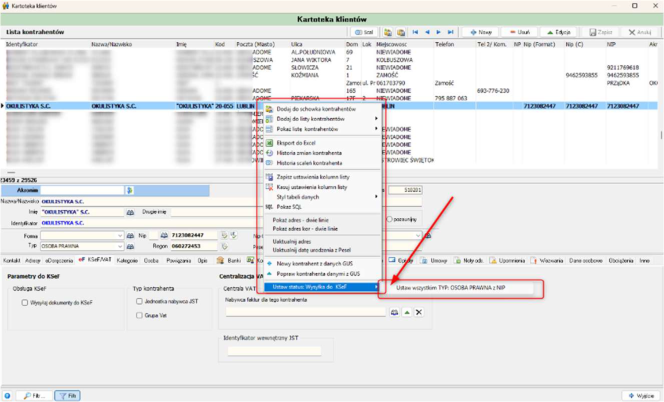Click the Wyjście button
This screenshot has height=402, width=664.
641,396
